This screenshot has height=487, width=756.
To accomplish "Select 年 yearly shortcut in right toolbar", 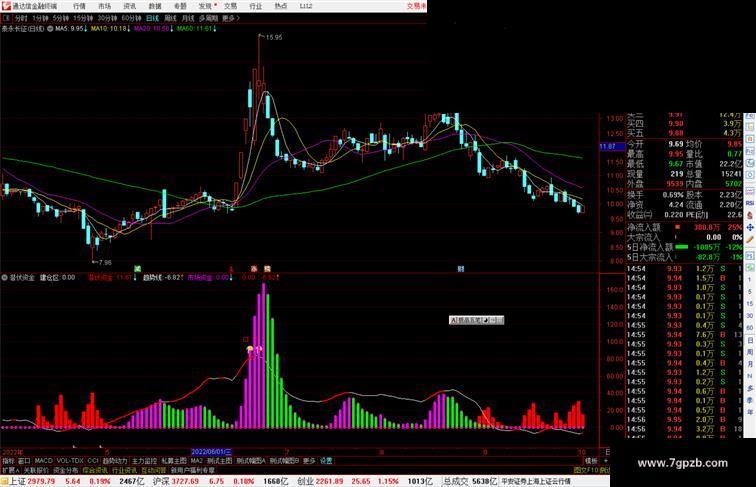I will click(x=750, y=412).
